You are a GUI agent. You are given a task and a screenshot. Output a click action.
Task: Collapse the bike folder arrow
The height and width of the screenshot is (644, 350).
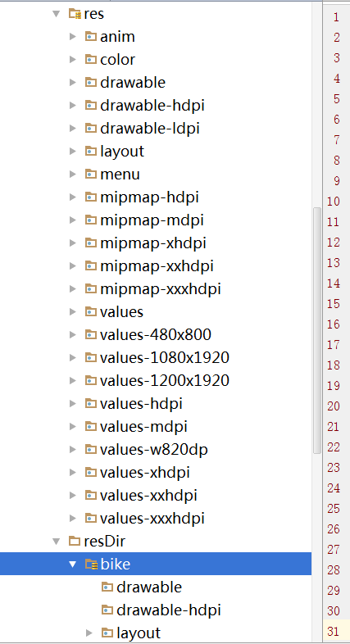pyautogui.click(x=73, y=565)
